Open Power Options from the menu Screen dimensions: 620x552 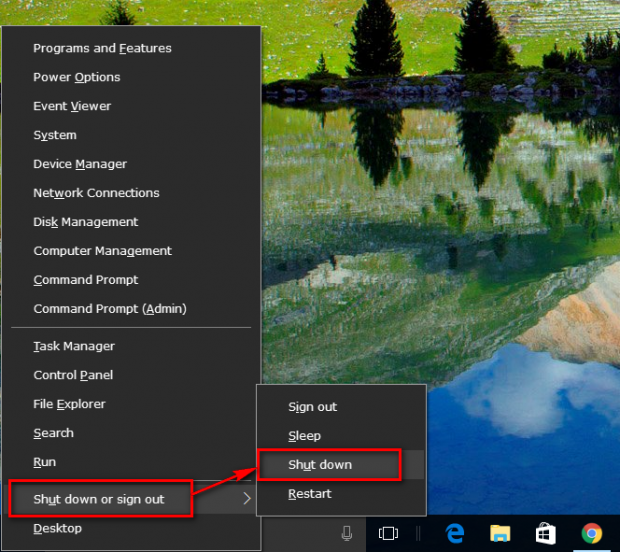[131, 77]
